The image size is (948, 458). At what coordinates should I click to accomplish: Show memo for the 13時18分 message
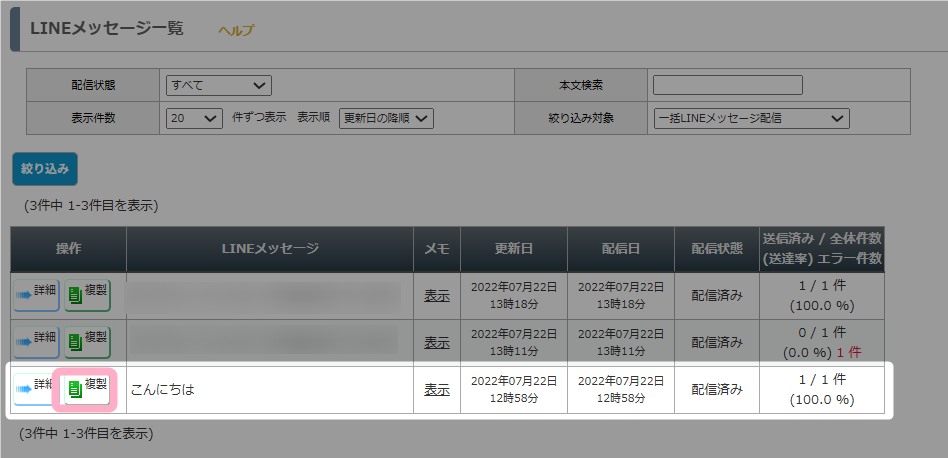point(437,295)
